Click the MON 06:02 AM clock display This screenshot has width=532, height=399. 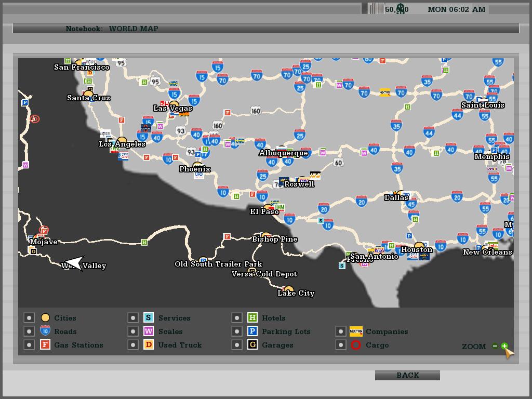pyautogui.click(x=456, y=9)
